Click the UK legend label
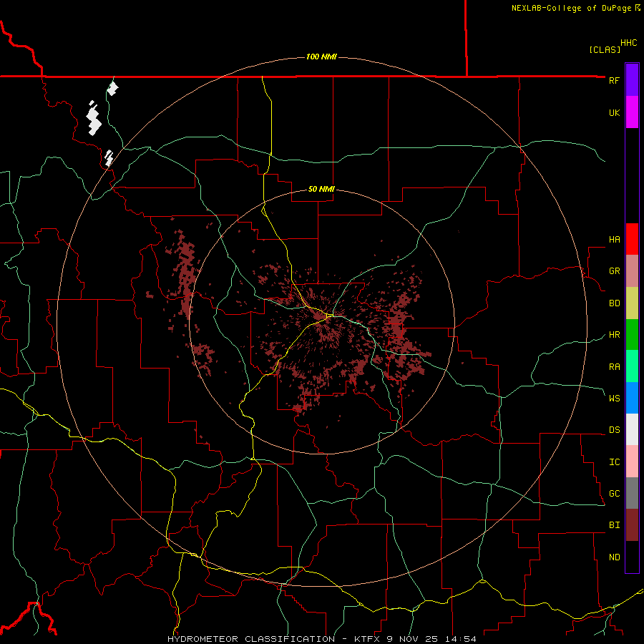The height and width of the screenshot is (644, 644). [614, 112]
